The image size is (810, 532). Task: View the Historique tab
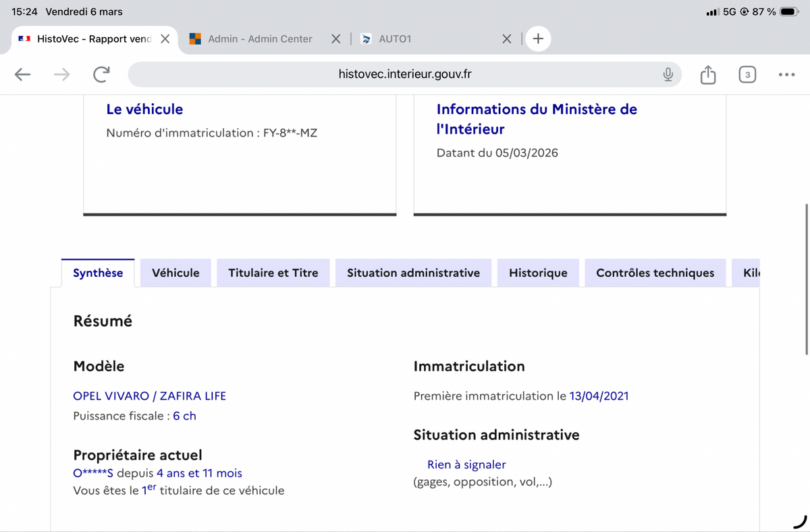pos(538,273)
